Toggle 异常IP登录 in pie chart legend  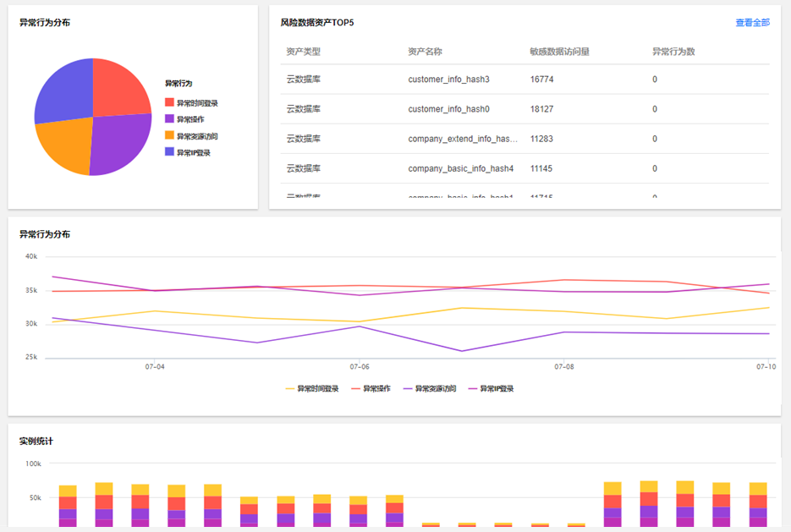click(x=193, y=152)
